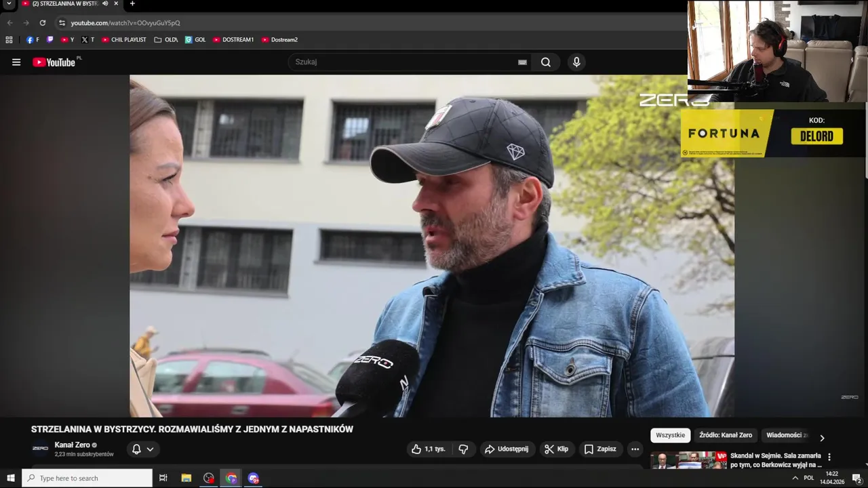Reload the page with refresh icon
The height and width of the screenshot is (488, 868).
click(42, 23)
